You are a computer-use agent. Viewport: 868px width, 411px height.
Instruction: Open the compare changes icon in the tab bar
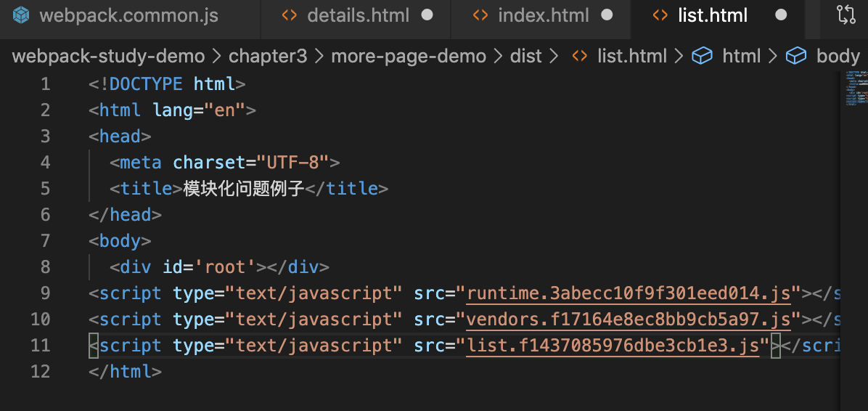click(846, 15)
